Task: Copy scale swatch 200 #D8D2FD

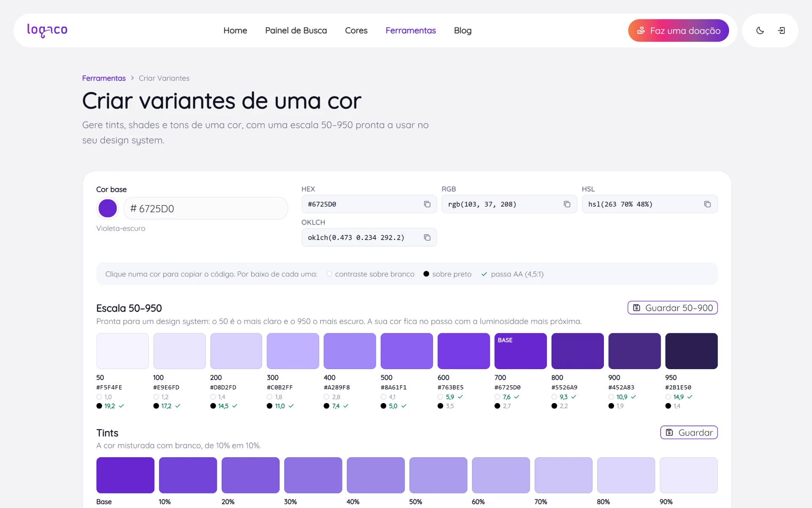Action: coord(236,351)
